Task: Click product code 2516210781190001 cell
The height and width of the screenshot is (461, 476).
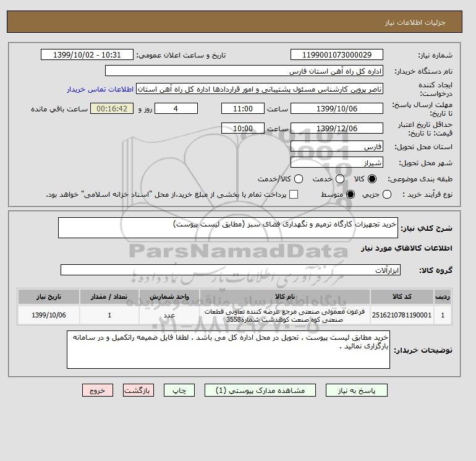Action: [402, 315]
